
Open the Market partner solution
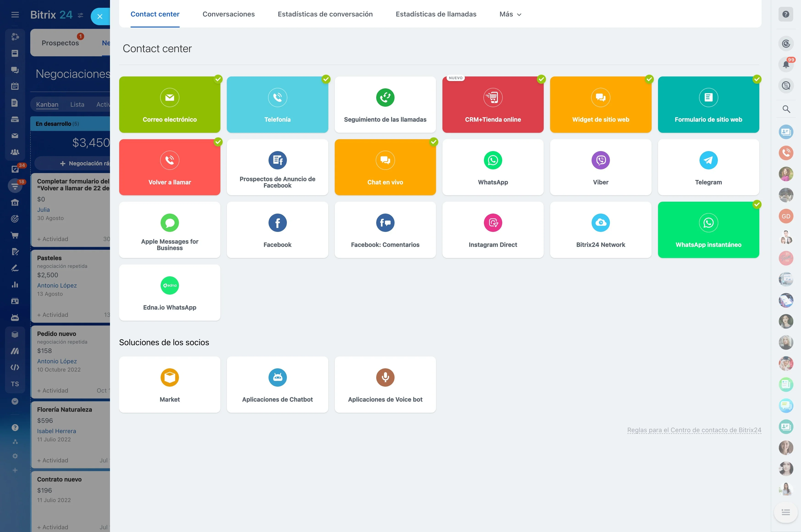[x=170, y=384]
